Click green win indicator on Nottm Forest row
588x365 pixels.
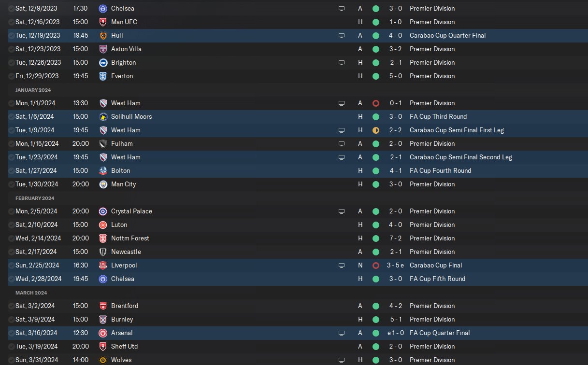tap(375, 238)
